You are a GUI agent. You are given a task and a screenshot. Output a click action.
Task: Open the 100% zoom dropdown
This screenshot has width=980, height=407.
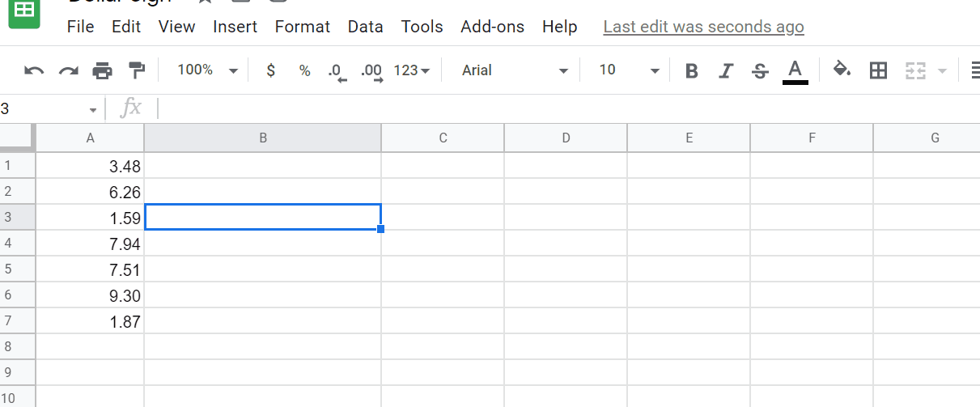[207, 70]
